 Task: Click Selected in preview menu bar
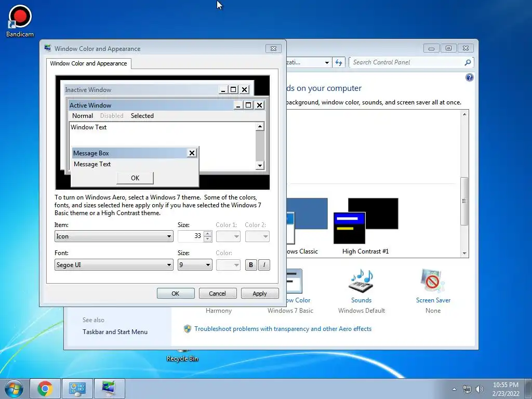click(142, 116)
